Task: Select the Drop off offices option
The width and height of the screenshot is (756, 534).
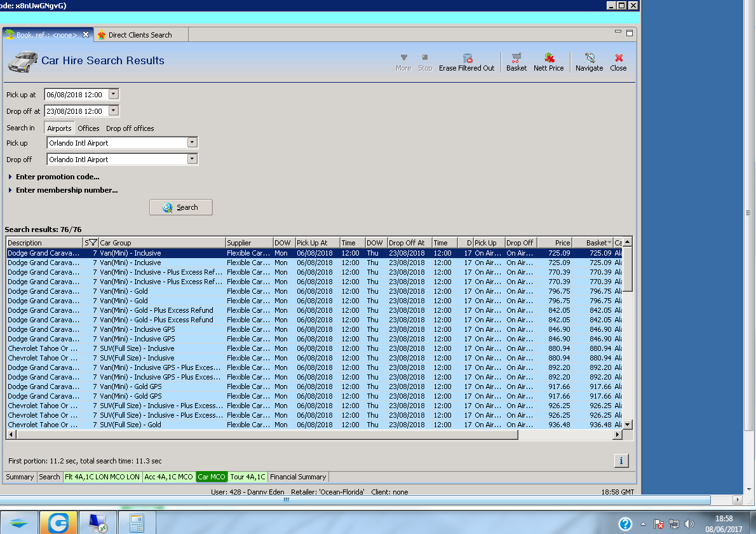Action: [130, 128]
